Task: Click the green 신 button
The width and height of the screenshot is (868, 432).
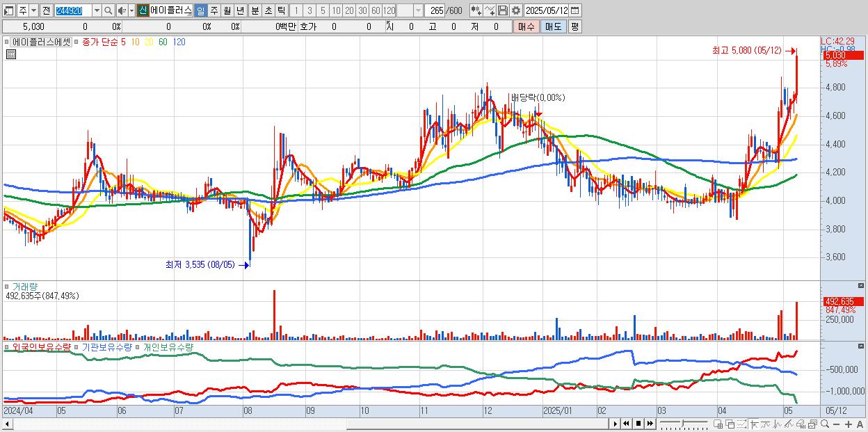Action: click(x=142, y=10)
